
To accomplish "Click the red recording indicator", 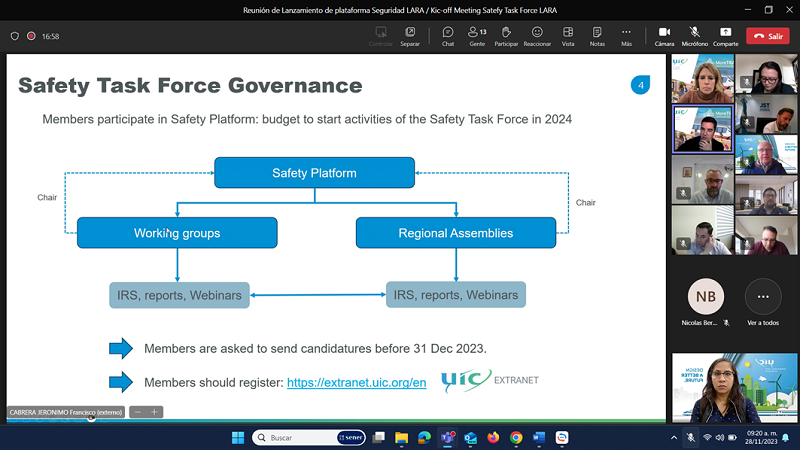I will pos(31,36).
